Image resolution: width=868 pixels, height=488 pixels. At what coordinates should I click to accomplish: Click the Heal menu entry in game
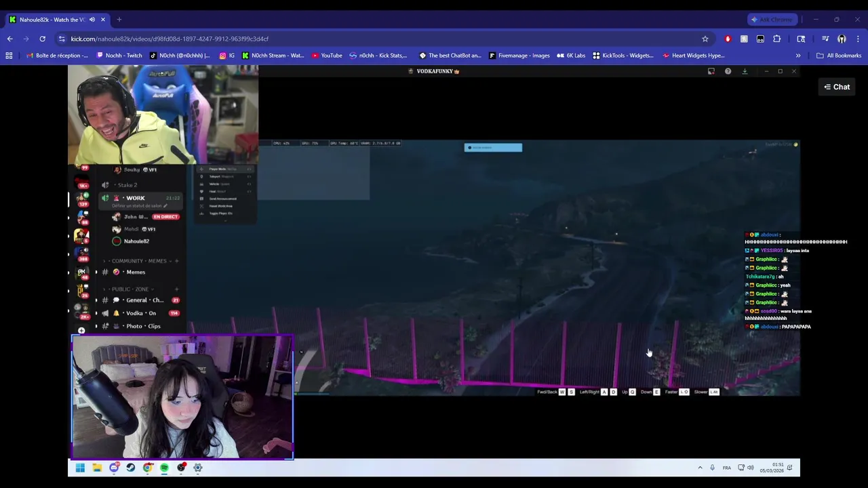coord(226,191)
